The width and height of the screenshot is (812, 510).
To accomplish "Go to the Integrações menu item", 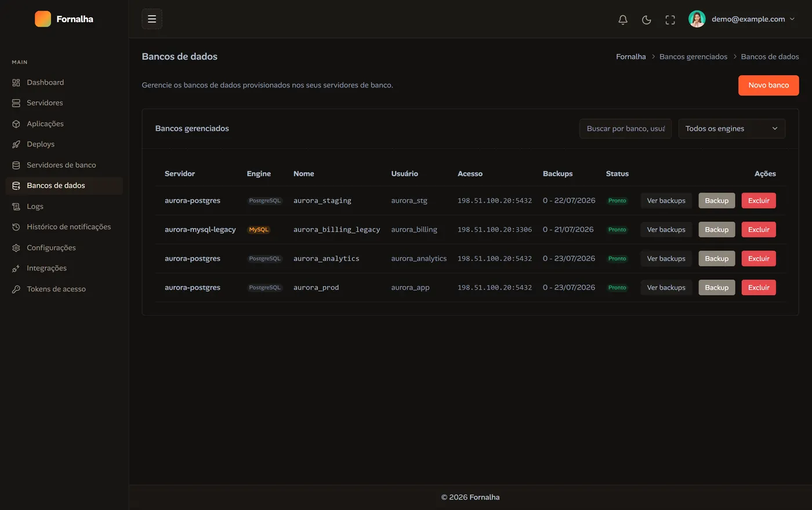I will tap(64, 268).
